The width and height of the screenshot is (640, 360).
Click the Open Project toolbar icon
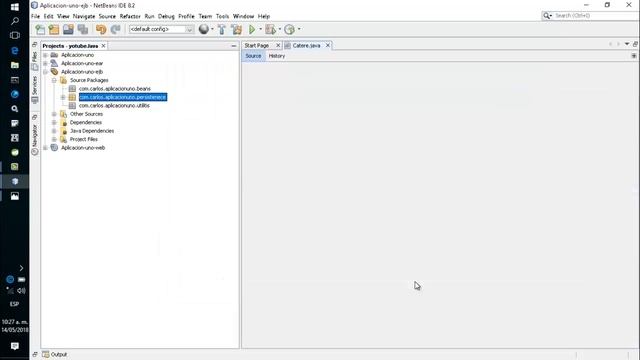[x=68, y=29]
